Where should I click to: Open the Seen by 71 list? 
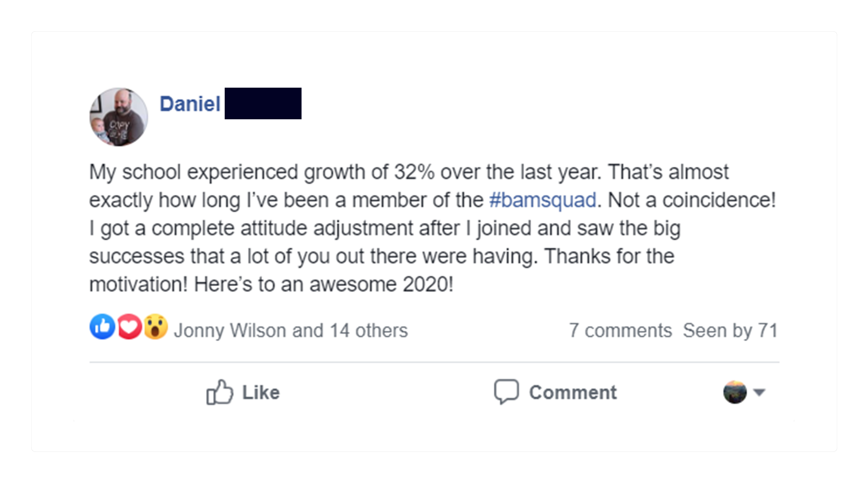pyautogui.click(x=730, y=330)
